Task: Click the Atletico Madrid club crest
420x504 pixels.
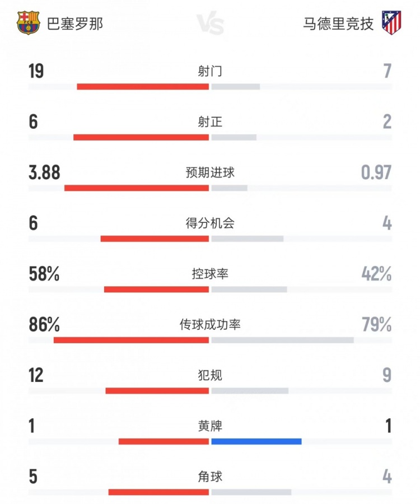Action: [x=392, y=23]
